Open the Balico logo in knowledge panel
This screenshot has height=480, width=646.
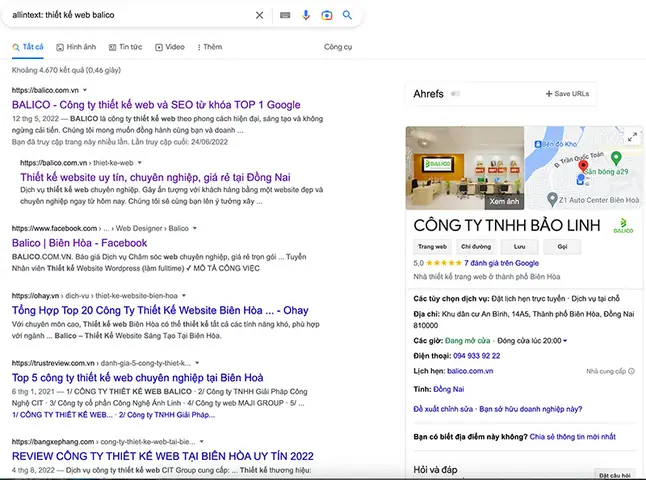click(623, 226)
